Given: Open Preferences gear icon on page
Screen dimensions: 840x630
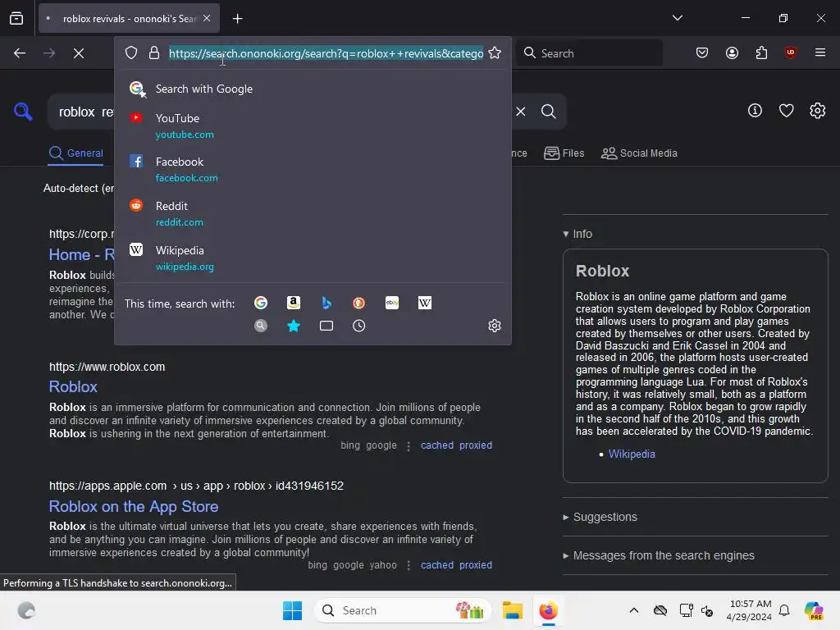Looking at the screenshot, I should 818,111.
